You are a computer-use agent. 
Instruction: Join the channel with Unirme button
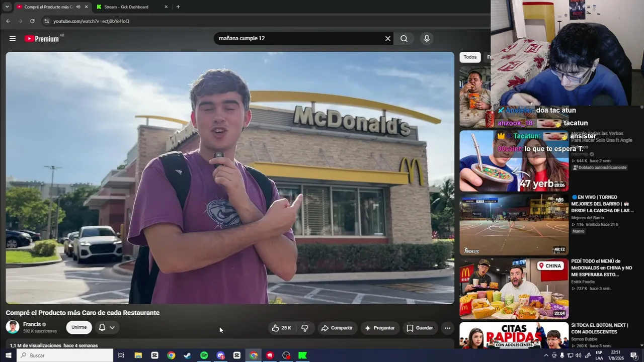(79, 327)
